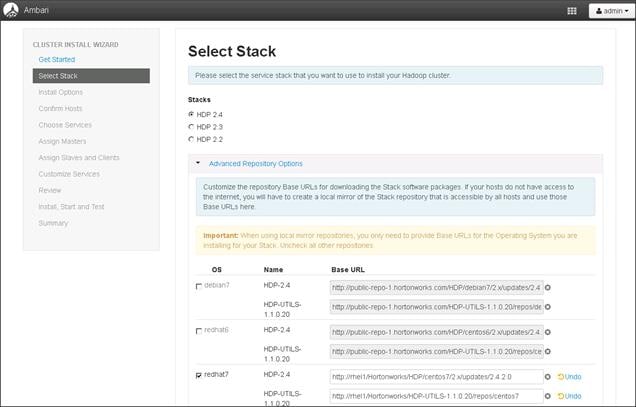The height and width of the screenshot is (407, 636).
Task: Open the Confirm Hosts wizard step
Action: (60, 108)
